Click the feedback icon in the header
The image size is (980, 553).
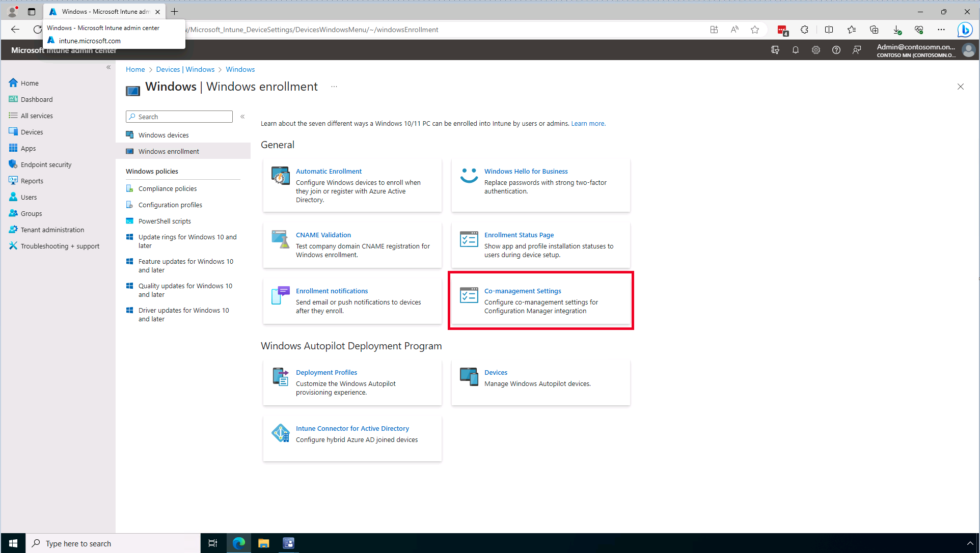click(x=856, y=50)
